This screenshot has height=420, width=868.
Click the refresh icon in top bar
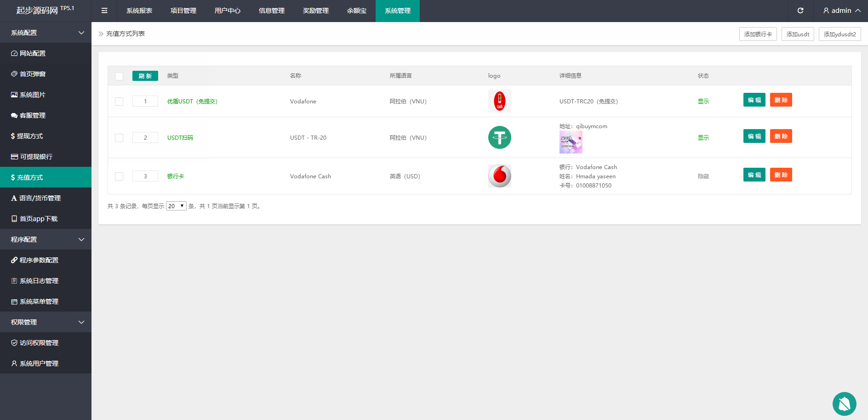(x=800, y=11)
